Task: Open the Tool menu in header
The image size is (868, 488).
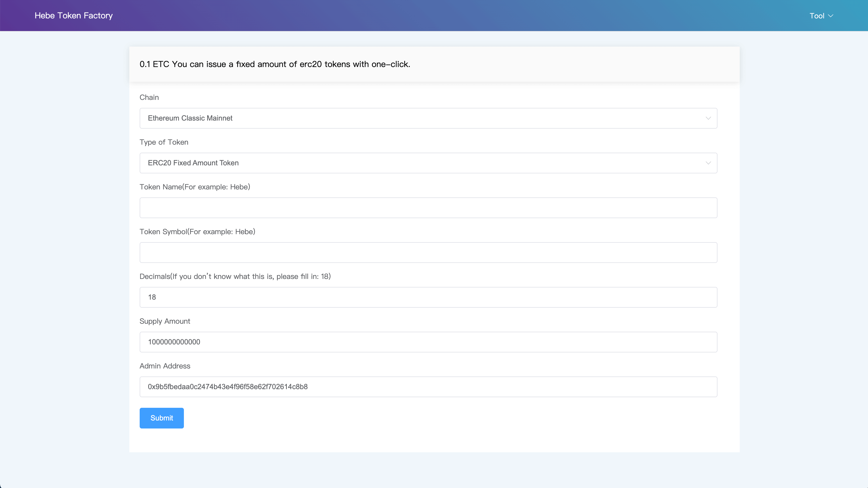Action: (x=817, y=16)
